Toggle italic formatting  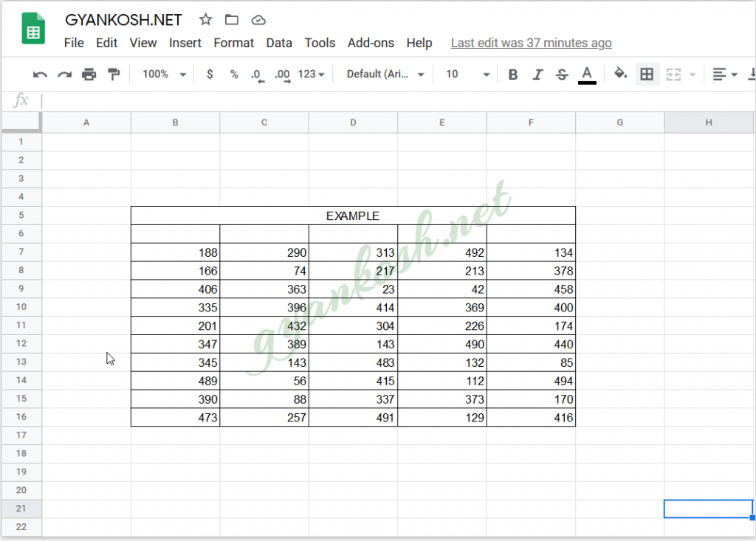click(x=538, y=74)
